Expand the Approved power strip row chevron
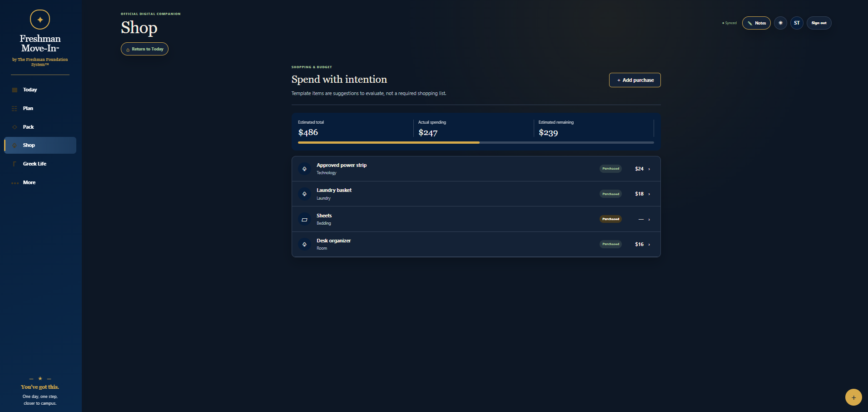Viewport: 868px width, 412px height. (649, 169)
